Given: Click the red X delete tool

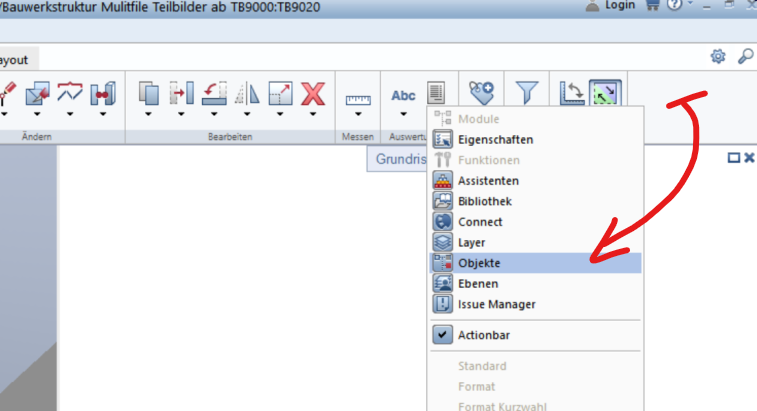Looking at the screenshot, I should [313, 94].
